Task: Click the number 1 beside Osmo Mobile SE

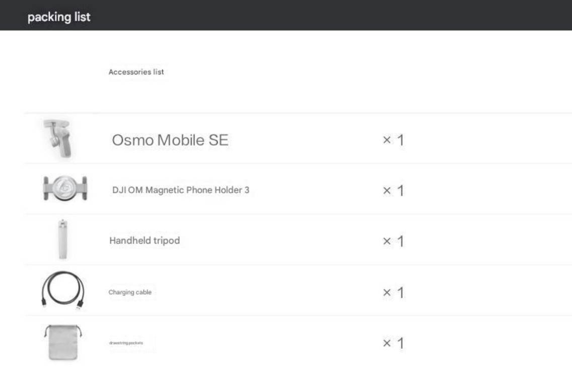Action: [400, 140]
